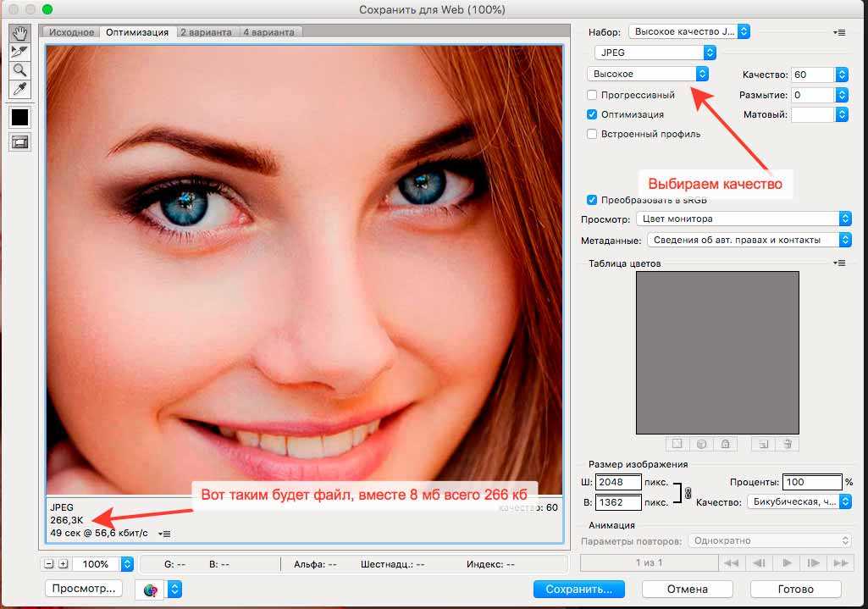Toggle the width-height constrain link icon
This screenshot has height=609, width=868.
click(688, 493)
